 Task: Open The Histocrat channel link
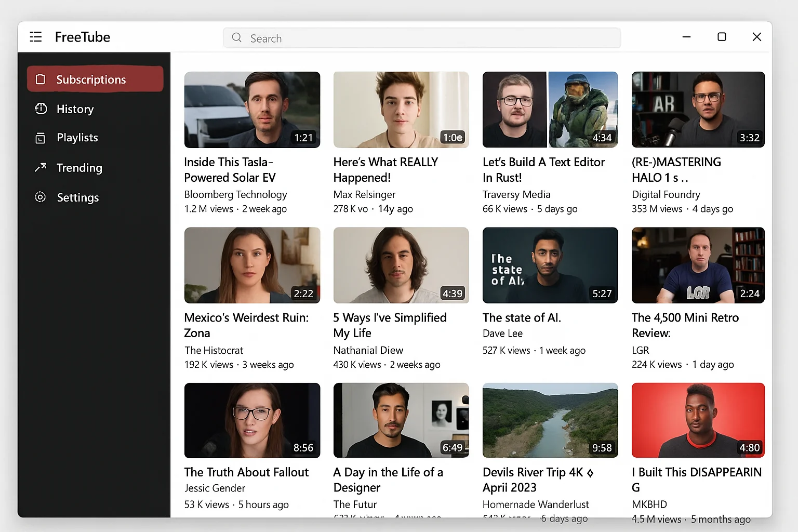coord(214,350)
